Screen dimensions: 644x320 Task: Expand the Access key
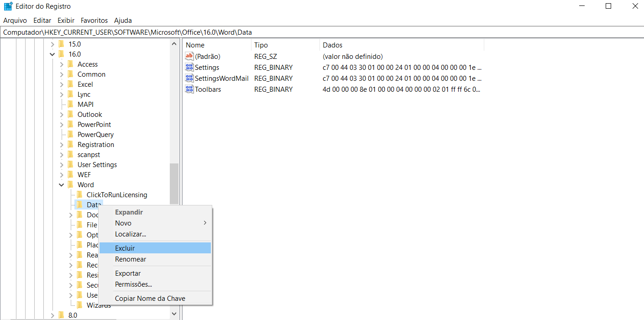[x=62, y=64]
